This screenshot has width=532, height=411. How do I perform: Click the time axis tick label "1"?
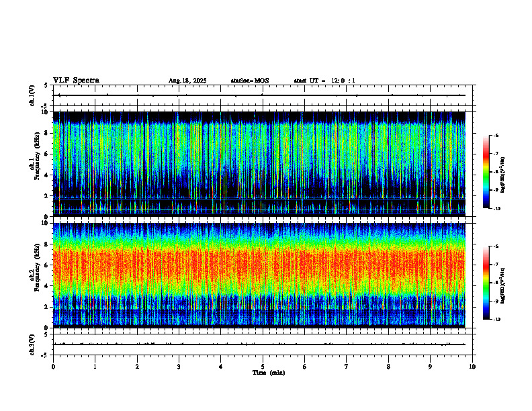95,367
